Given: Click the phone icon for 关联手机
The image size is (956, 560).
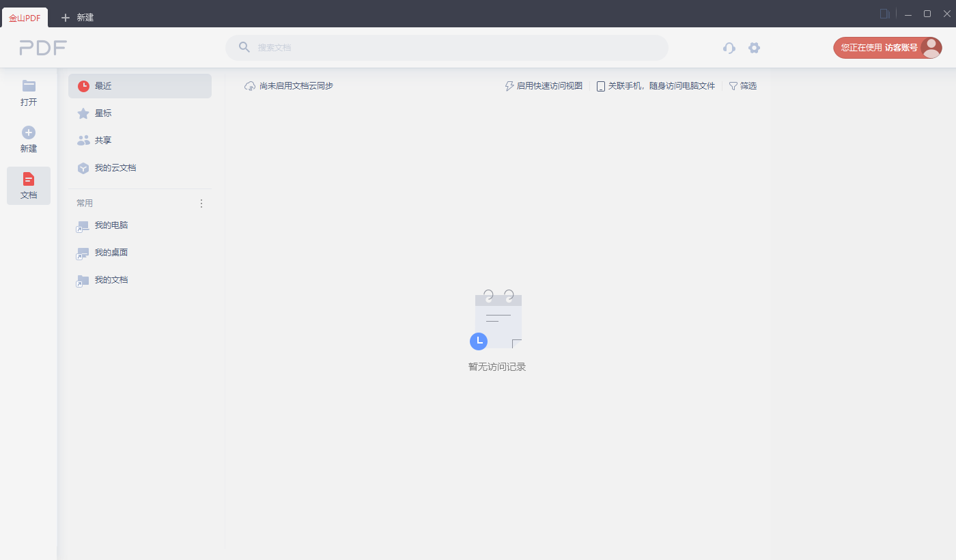Looking at the screenshot, I should click(x=600, y=86).
